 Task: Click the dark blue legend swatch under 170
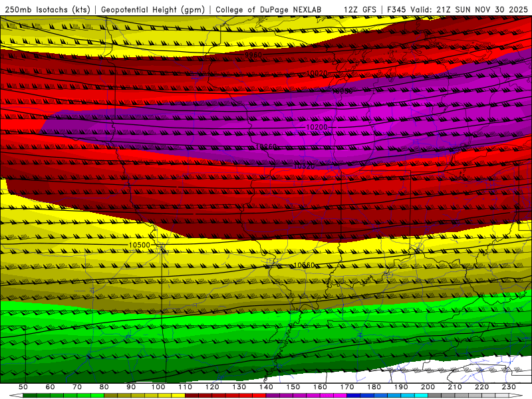[x=354, y=396]
